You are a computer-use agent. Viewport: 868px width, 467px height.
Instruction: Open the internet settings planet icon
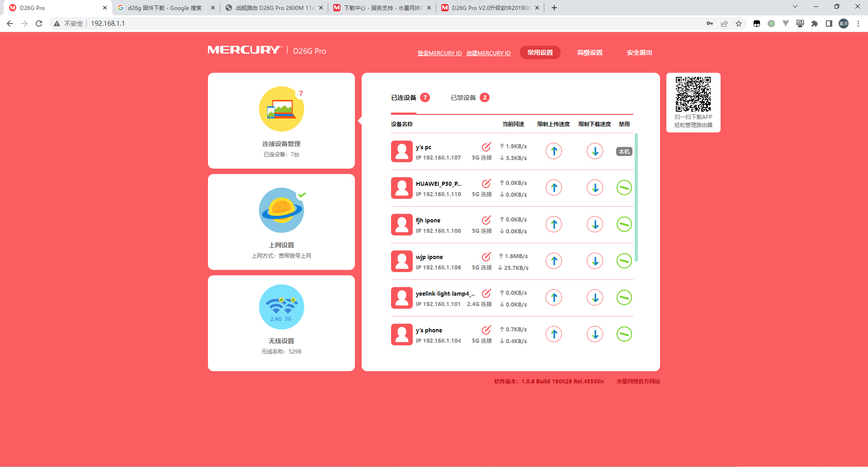pyautogui.click(x=281, y=210)
